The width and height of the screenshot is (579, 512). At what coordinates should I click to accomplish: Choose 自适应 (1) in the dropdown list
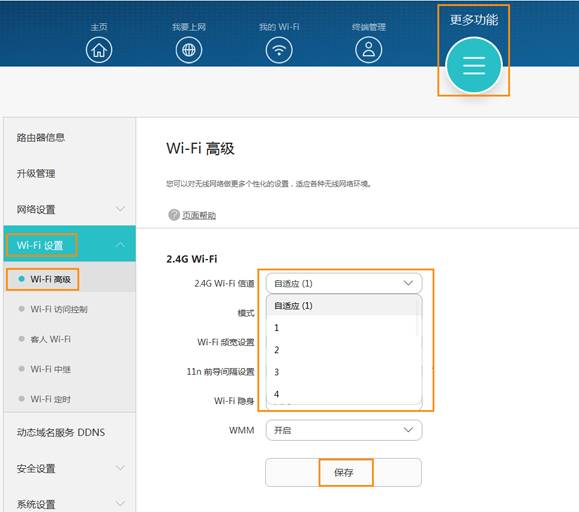point(344,306)
